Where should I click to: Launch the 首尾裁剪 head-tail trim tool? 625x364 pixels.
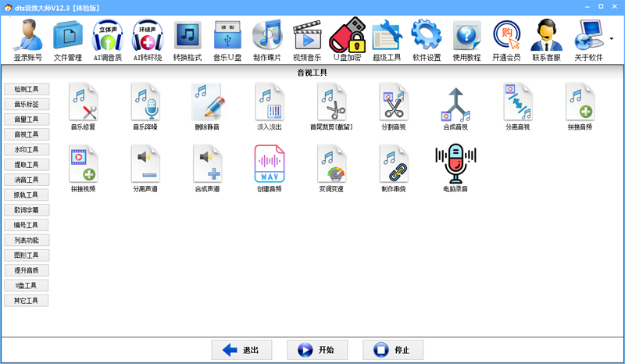pos(331,106)
